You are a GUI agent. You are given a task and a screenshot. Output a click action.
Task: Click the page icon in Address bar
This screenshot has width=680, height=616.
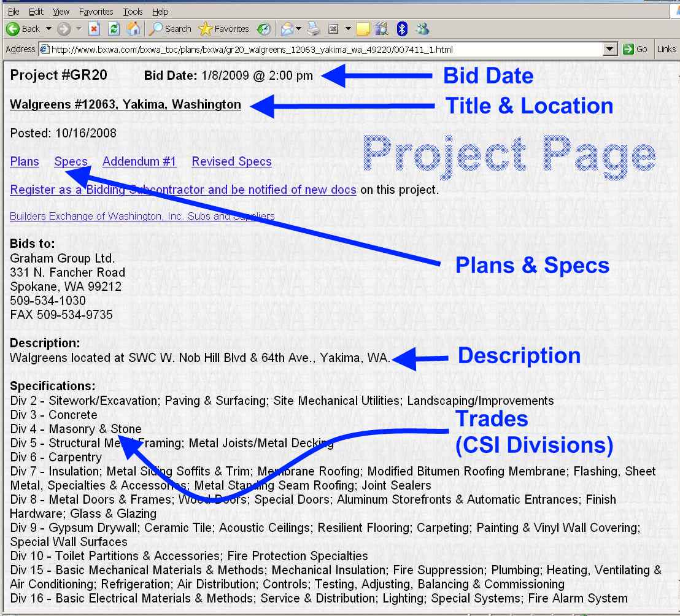tap(44, 50)
